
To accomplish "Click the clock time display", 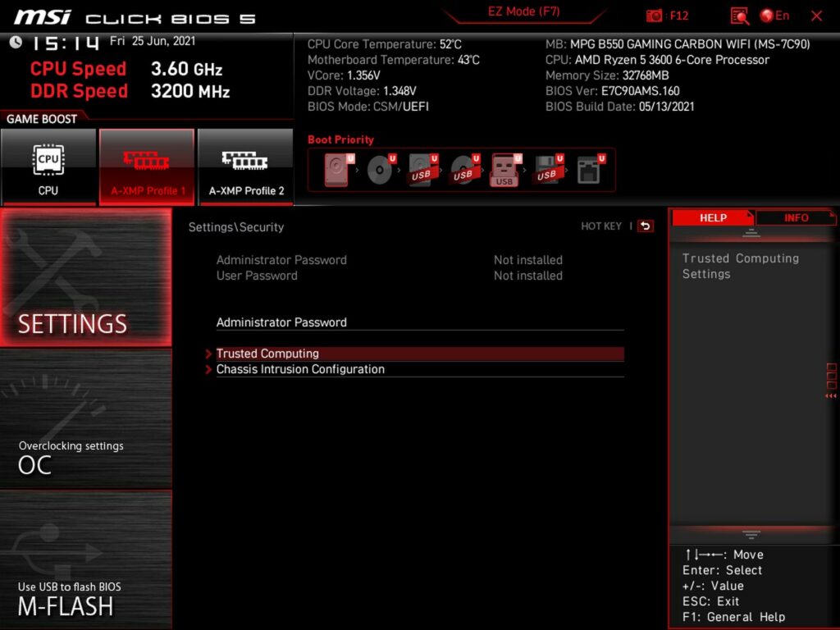I will (66, 43).
